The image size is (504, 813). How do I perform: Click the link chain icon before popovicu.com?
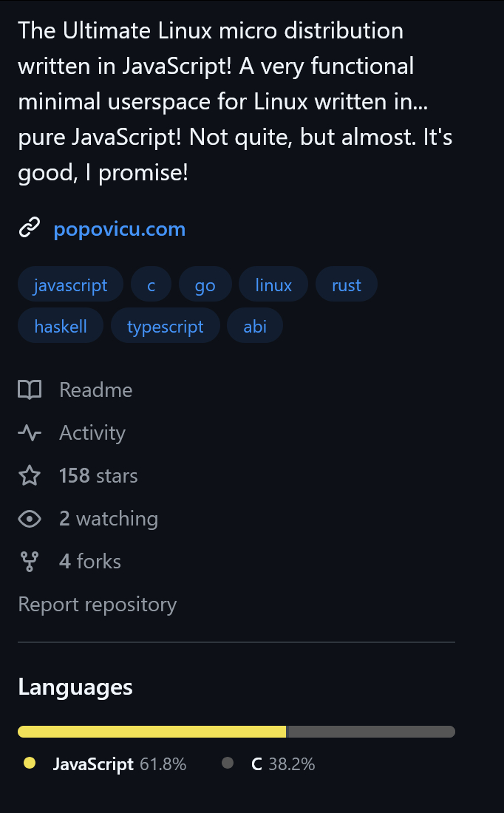pos(30,228)
